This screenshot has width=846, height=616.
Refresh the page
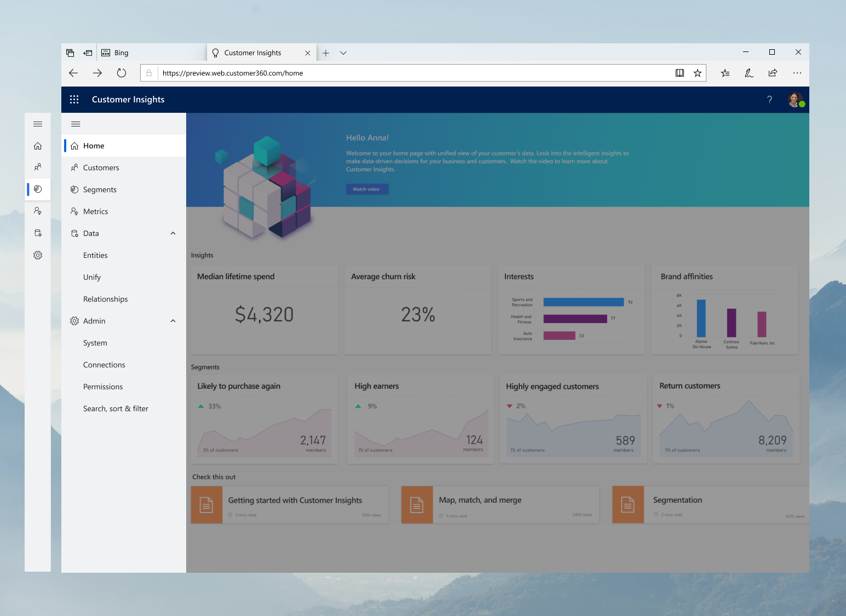(x=122, y=73)
